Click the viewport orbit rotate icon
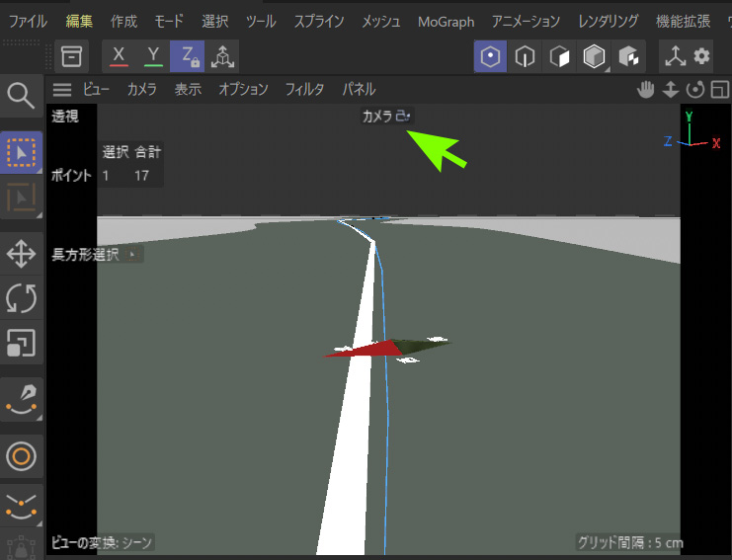Viewport: 732px width, 560px height. 695,90
